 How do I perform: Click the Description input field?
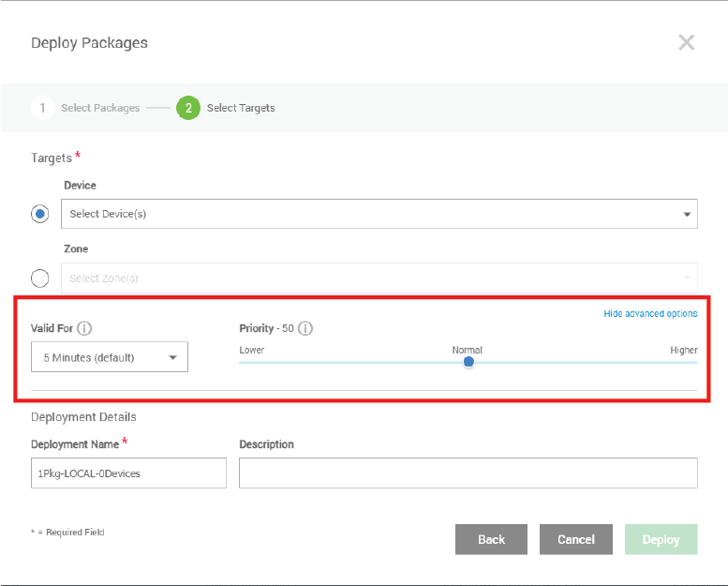[468, 473]
